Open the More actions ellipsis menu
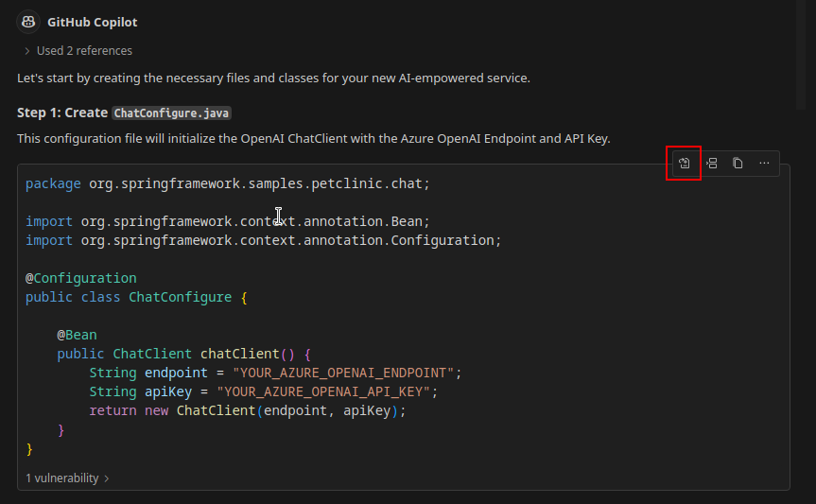816x504 pixels. (x=764, y=164)
